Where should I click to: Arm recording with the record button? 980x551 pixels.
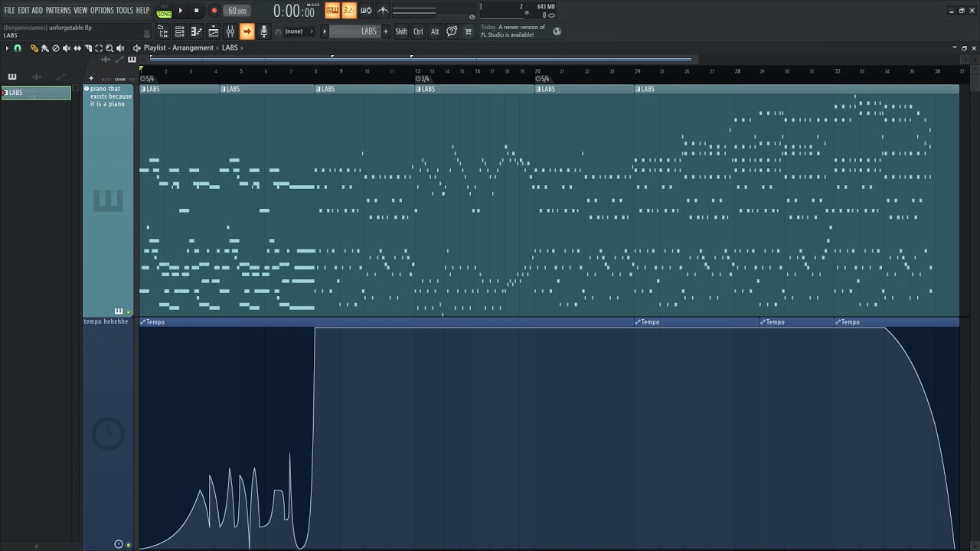tap(214, 11)
